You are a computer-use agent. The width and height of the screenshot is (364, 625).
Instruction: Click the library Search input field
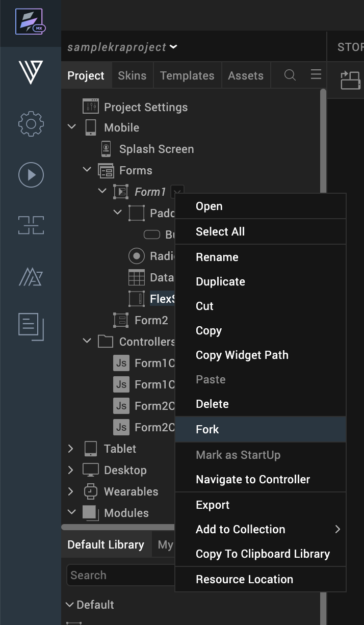tap(120, 575)
